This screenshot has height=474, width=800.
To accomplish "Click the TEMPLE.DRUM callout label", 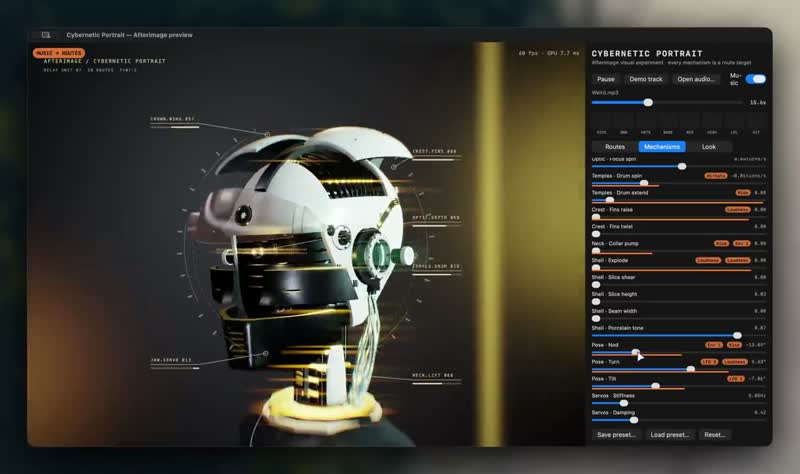I will pos(436,266).
